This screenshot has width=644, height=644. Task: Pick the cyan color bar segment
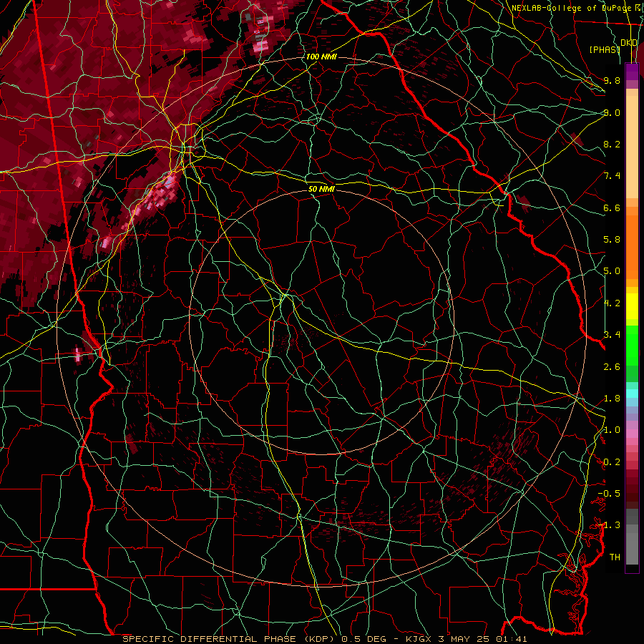pyautogui.click(x=632, y=393)
